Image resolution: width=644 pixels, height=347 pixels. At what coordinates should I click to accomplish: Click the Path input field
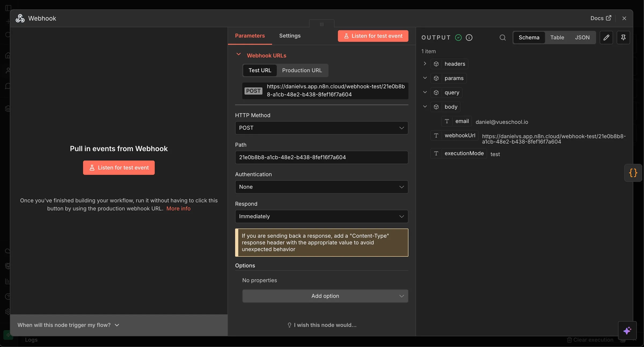tap(321, 157)
